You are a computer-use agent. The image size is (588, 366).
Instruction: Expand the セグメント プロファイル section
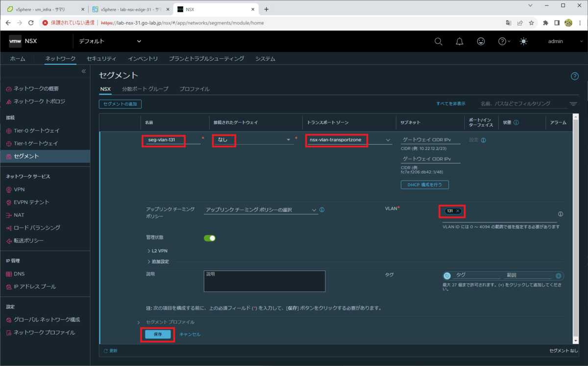click(x=166, y=322)
